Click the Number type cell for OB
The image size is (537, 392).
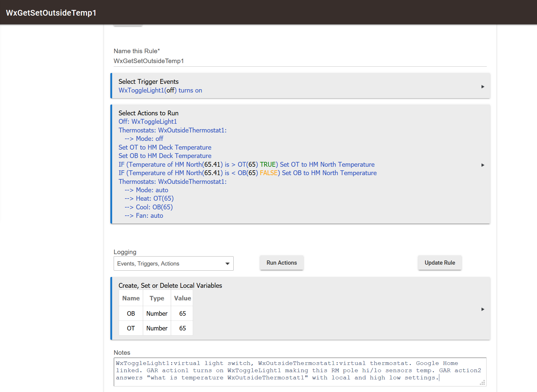(157, 314)
